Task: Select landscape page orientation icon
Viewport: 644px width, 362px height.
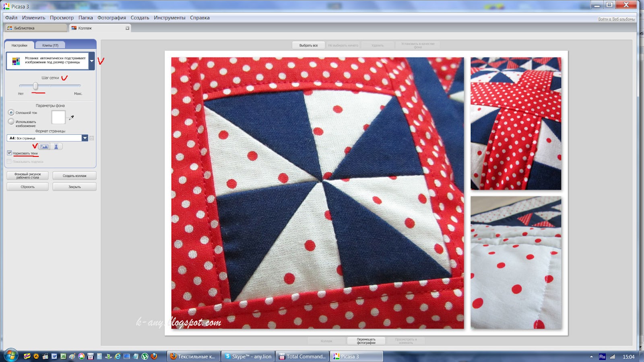Action: click(44, 147)
